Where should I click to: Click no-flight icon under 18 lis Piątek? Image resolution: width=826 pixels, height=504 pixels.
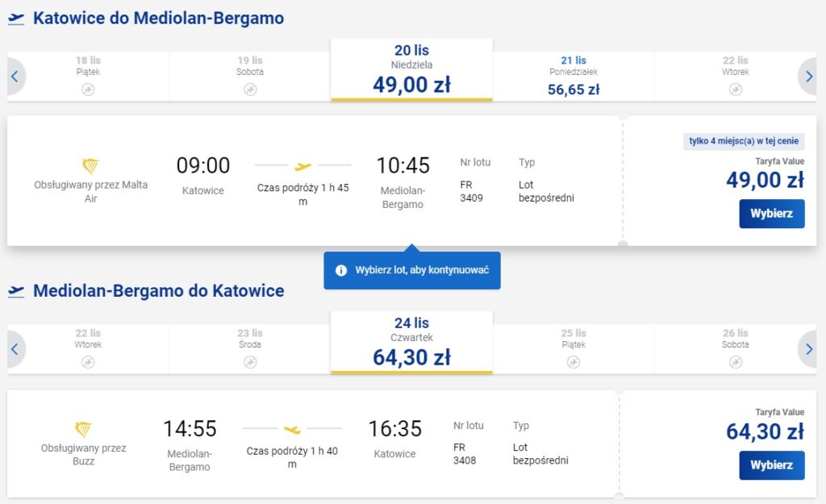pyautogui.click(x=88, y=90)
